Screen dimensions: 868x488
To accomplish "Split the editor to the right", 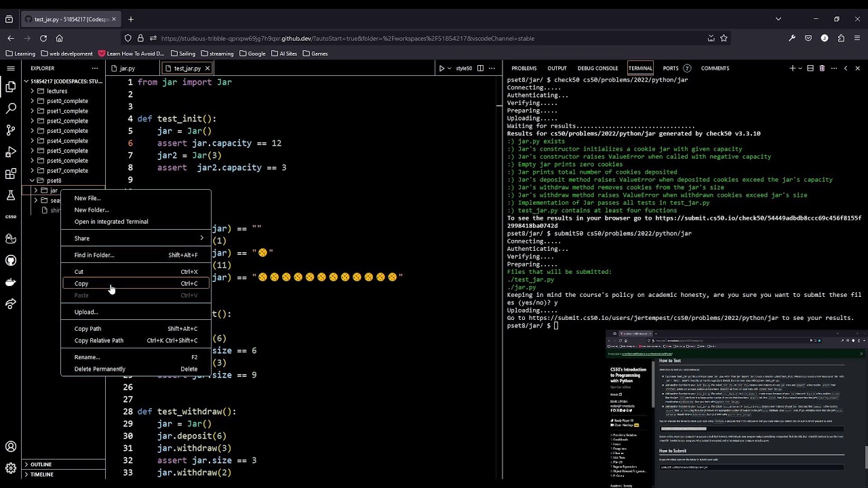I will [480, 68].
